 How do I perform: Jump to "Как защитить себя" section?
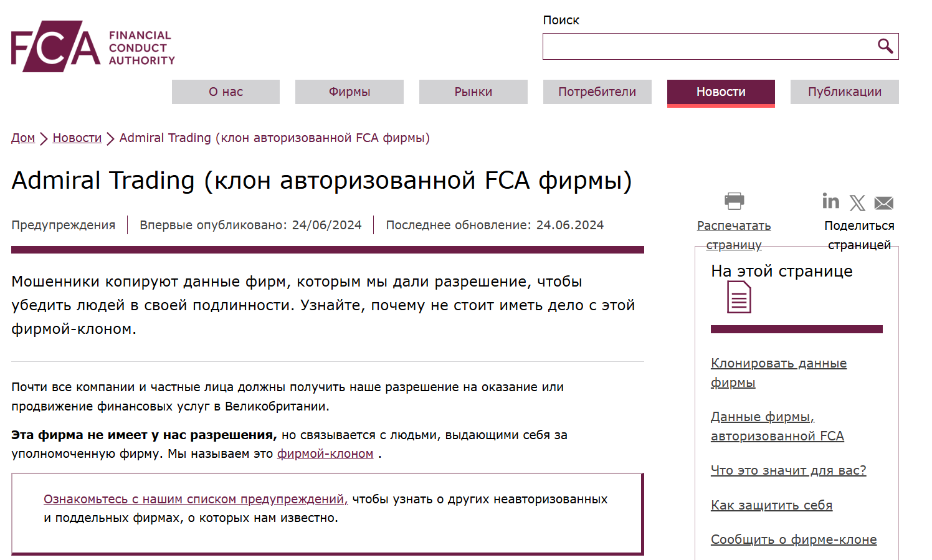point(772,505)
